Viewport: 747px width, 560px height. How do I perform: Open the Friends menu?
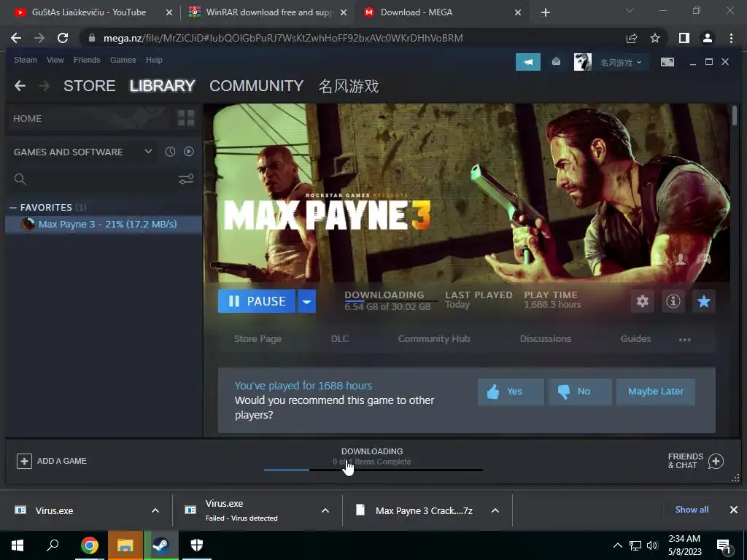click(87, 60)
